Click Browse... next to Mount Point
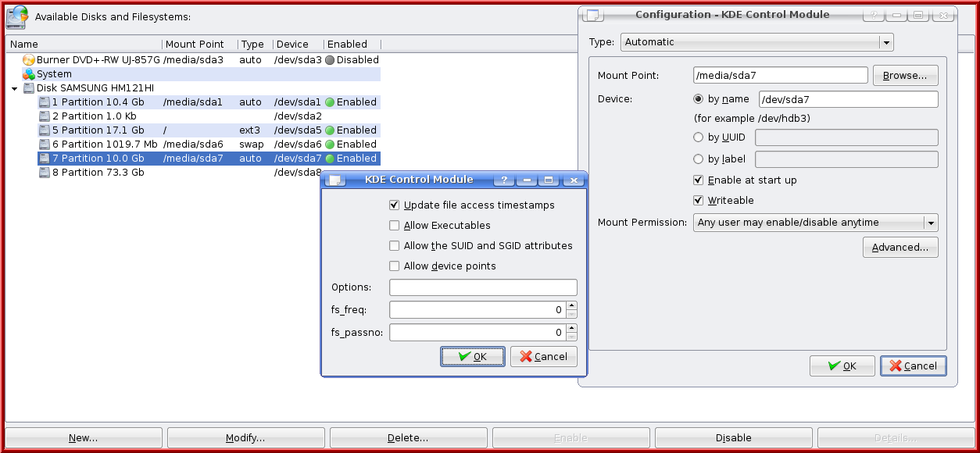Image resolution: width=980 pixels, height=453 pixels. 905,76
